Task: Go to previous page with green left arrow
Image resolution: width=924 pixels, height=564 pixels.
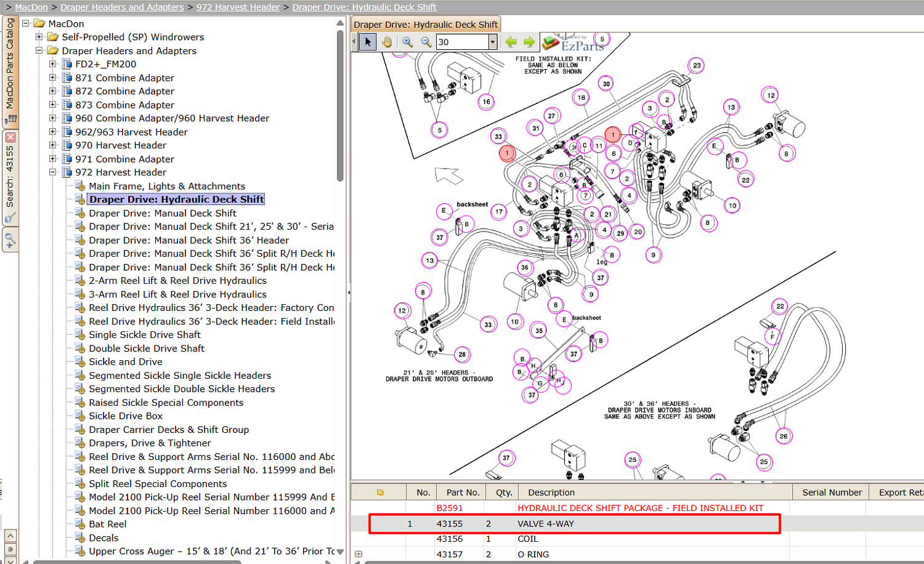Action: [511, 42]
